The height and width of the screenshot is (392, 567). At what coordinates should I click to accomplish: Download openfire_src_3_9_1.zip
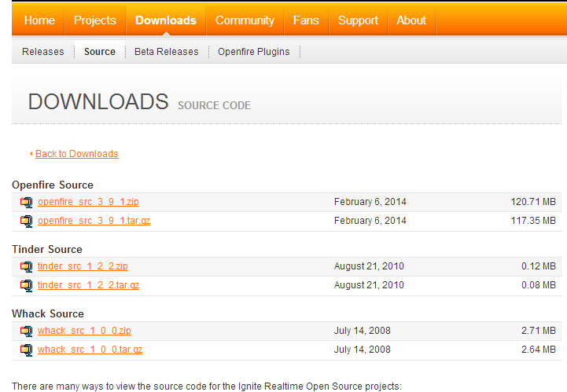click(88, 202)
